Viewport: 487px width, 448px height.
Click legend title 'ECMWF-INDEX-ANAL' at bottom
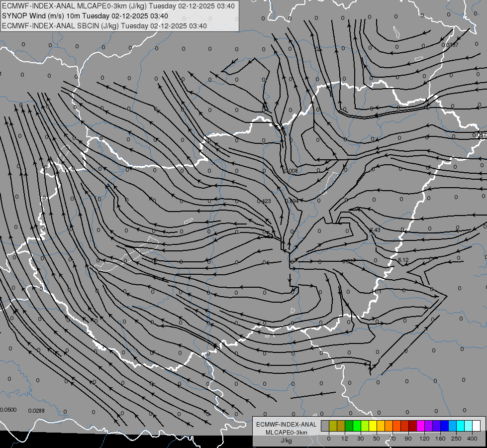tap(287, 425)
